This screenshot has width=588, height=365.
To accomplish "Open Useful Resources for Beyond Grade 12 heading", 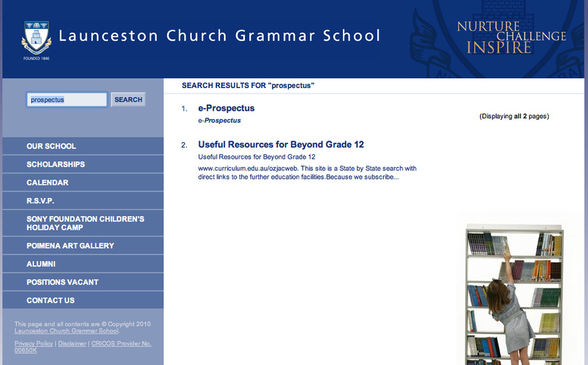I will click(x=281, y=145).
